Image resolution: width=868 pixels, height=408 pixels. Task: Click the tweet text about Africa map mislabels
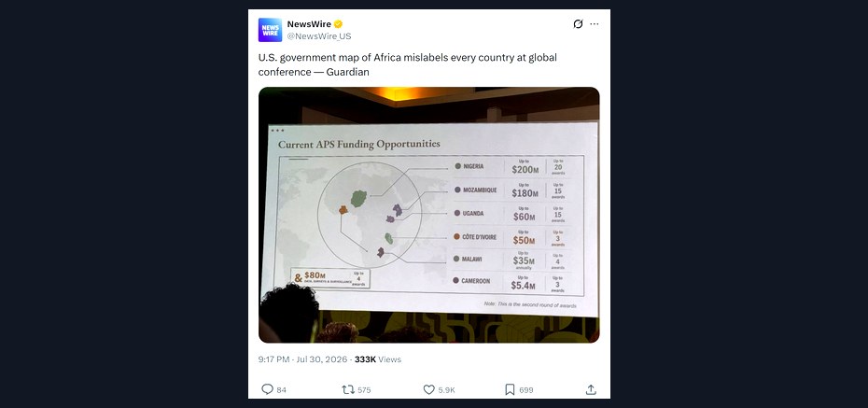408,64
